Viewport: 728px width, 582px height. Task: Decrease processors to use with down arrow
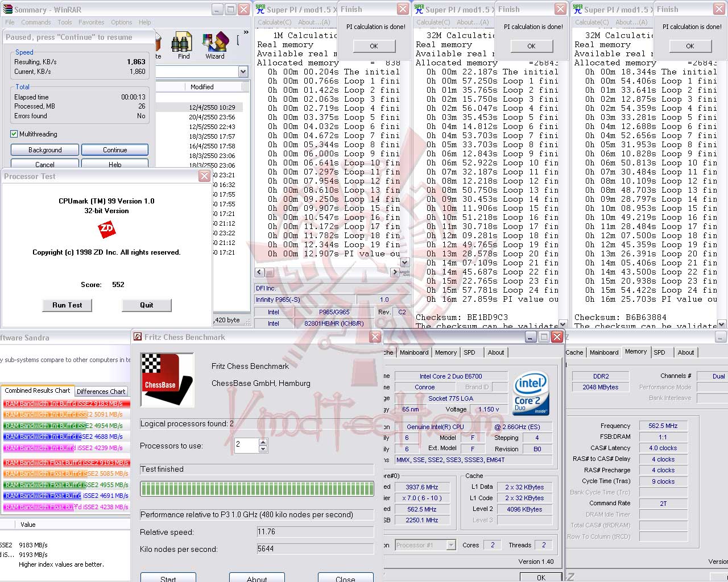pos(263,449)
